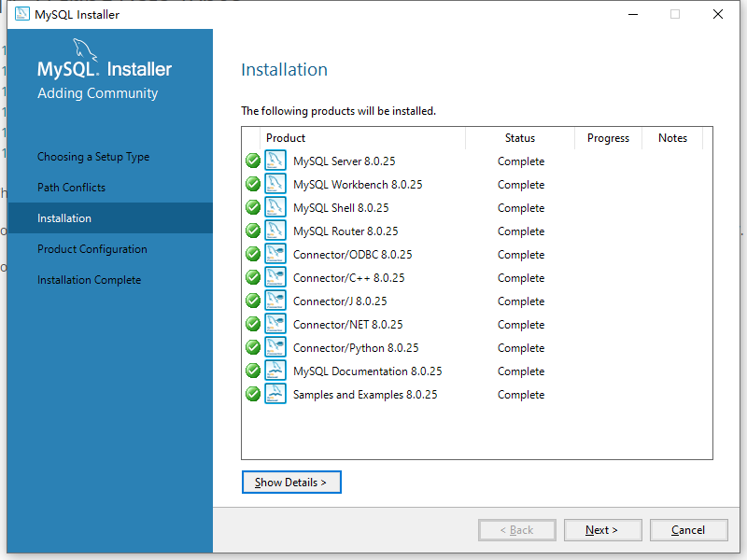Click green checkmark beside Connector/ODBC
747x560 pixels.
[x=253, y=254]
